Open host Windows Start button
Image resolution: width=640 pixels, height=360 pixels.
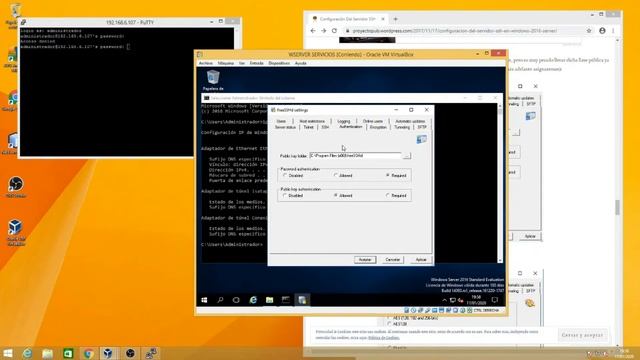(7, 353)
